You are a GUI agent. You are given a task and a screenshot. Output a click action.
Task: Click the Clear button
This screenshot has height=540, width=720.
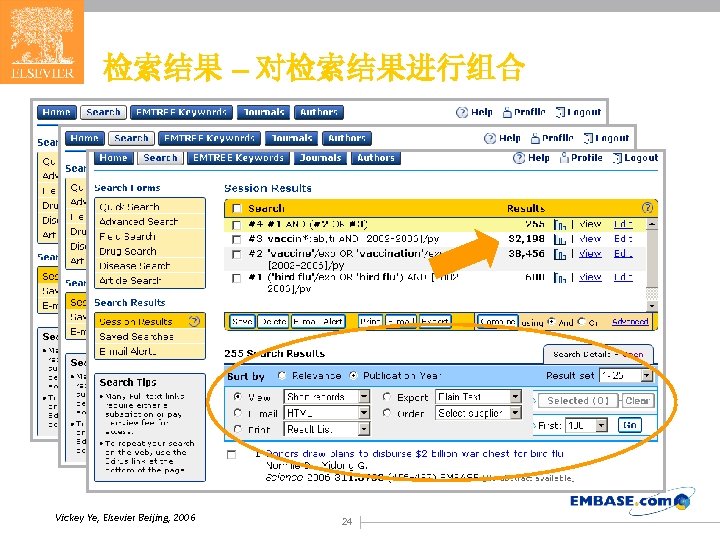tap(637, 400)
